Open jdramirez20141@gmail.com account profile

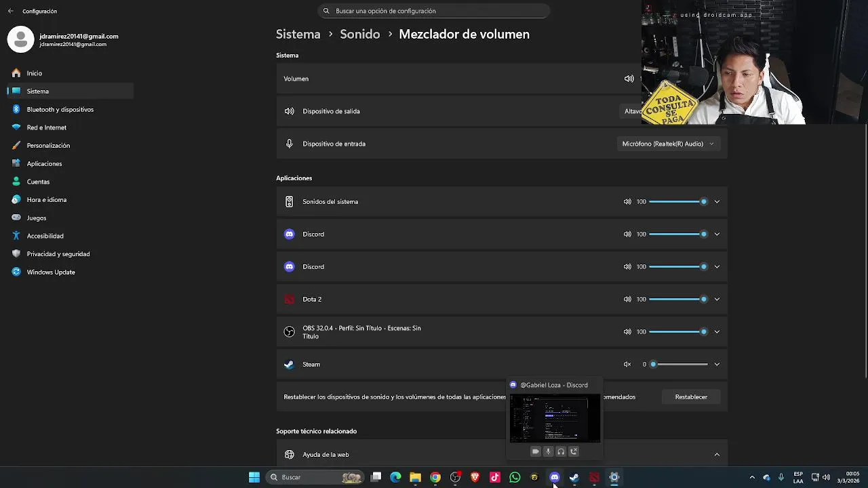pos(63,39)
